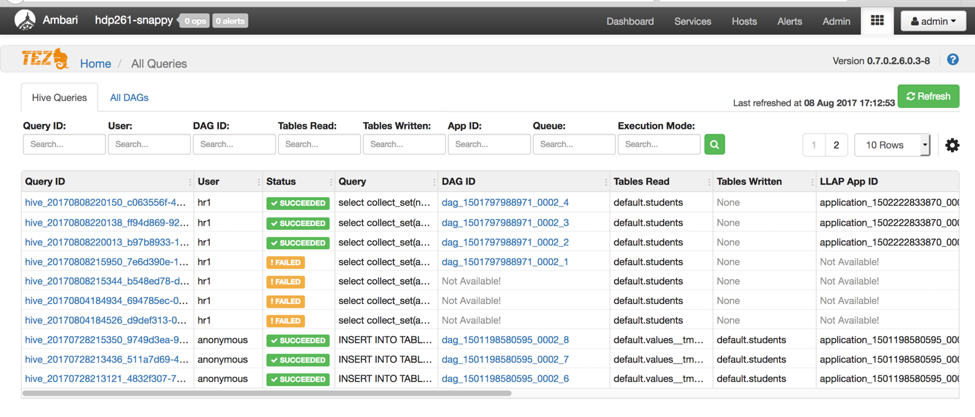
Task: Click the green search magnifier button
Action: point(714,145)
